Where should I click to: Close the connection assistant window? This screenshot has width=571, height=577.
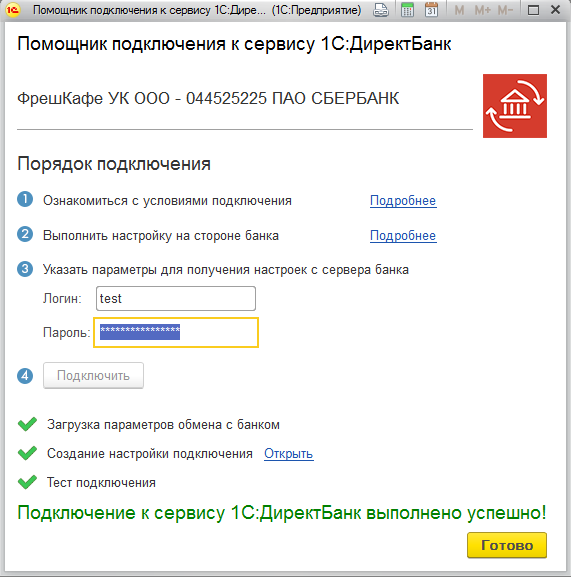point(556,10)
